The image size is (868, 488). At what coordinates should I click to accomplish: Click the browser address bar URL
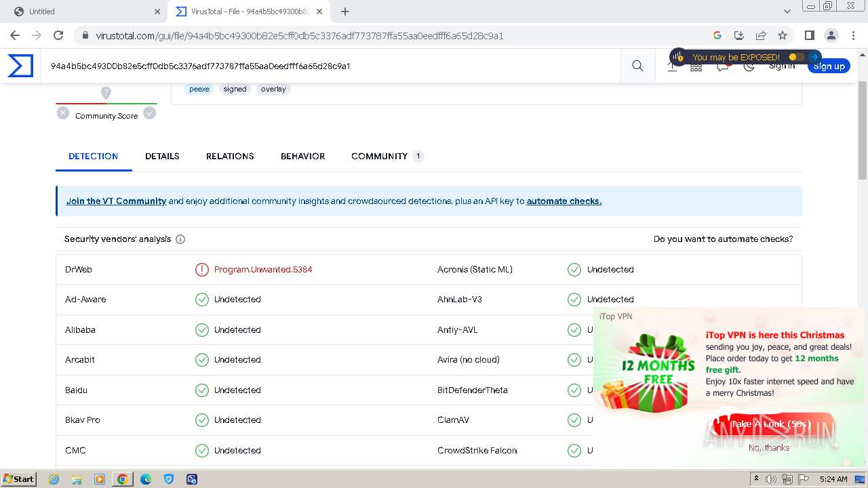[300, 36]
